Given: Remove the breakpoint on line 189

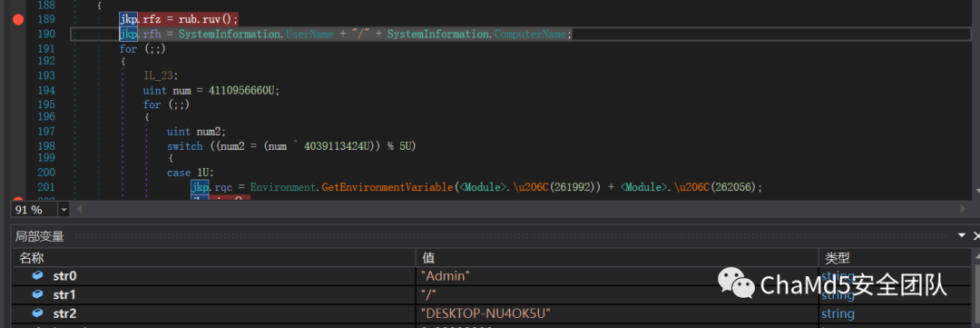Looking at the screenshot, I should [x=17, y=19].
